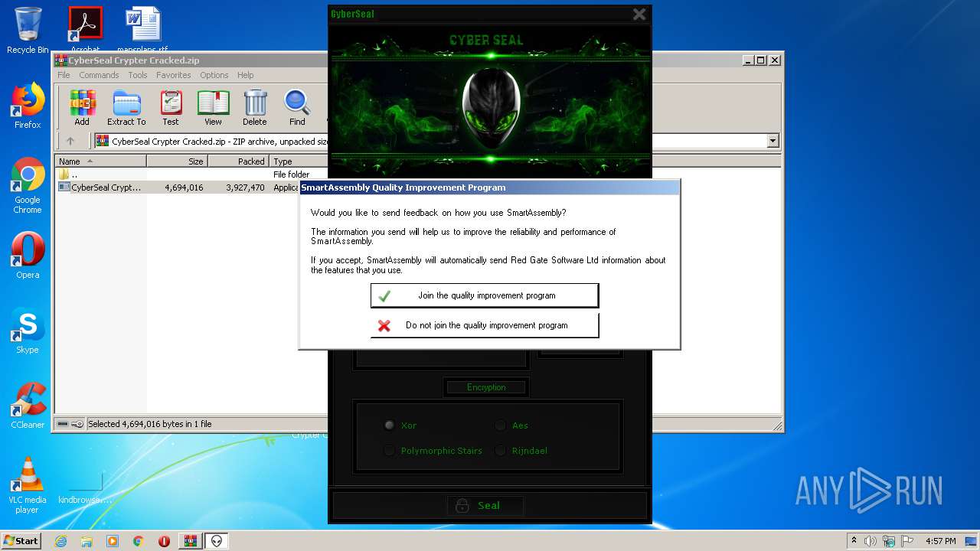Open the CCleaner desktop shortcut
This screenshot has width=980, height=551.
(x=28, y=406)
